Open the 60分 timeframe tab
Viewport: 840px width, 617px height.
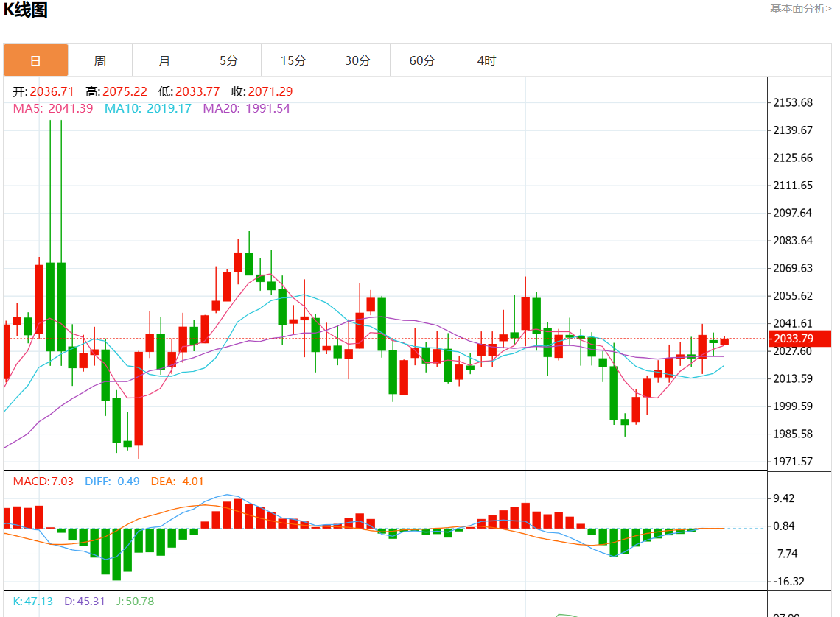[x=422, y=60]
